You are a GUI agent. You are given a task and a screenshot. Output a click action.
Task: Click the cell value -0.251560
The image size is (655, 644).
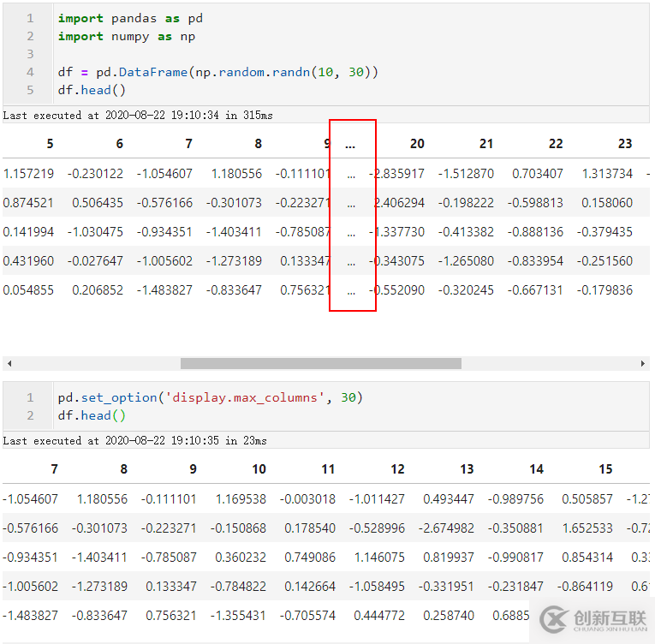(x=604, y=261)
